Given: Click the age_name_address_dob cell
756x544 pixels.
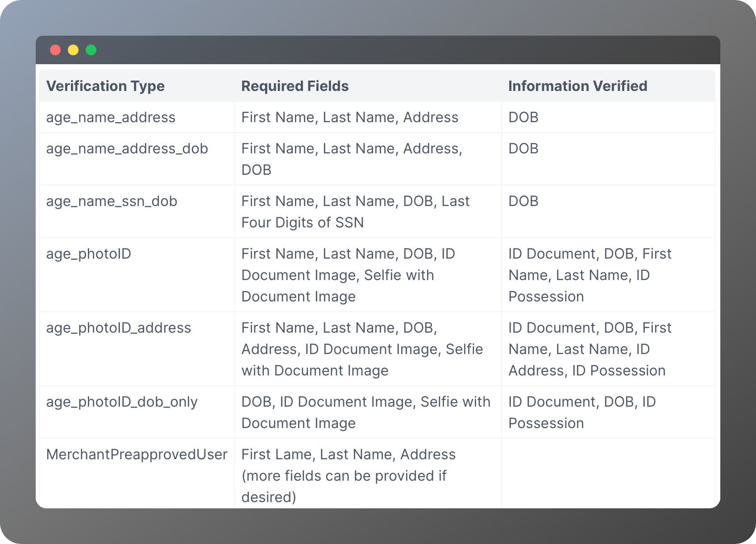Looking at the screenshot, I should [137, 159].
